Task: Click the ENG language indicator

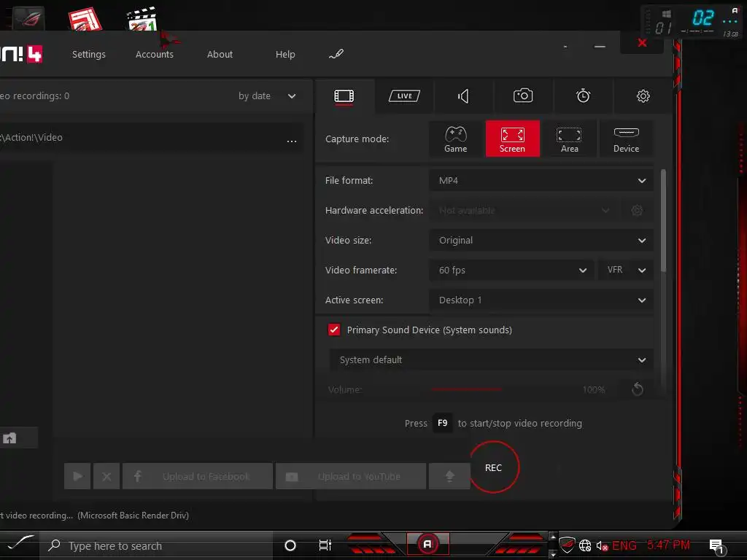Action: 624,545
